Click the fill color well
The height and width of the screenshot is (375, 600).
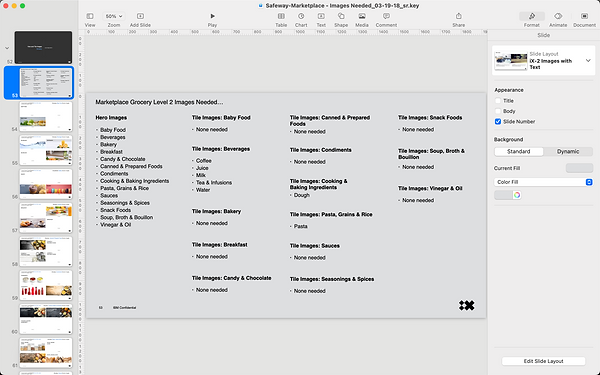pyautogui.click(x=503, y=195)
